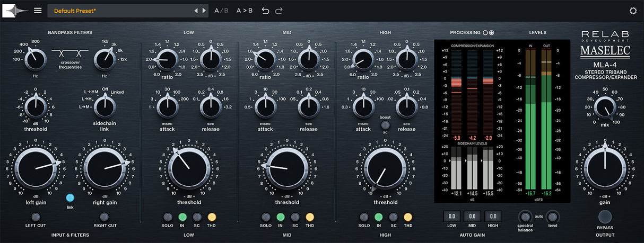
Task: Copy A to B with A>B
Action: (x=245, y=11)
